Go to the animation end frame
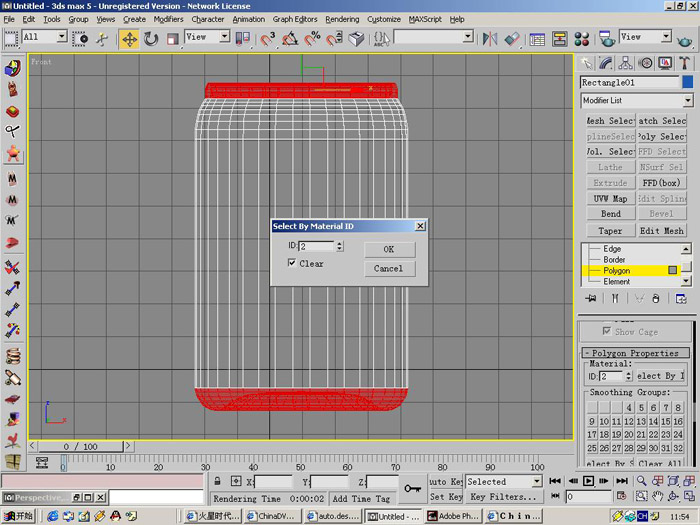Image resolution: width=700 pixels, height=525 pixels. click(x=621, y=481)
